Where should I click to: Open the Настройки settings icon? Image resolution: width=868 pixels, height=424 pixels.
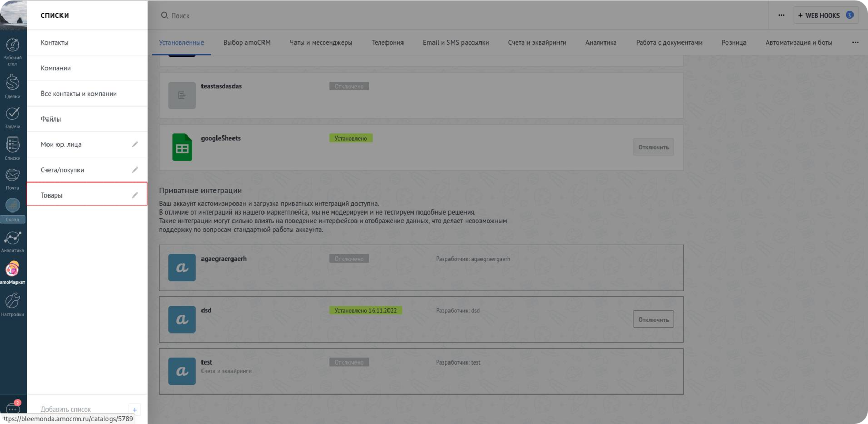(x=12, y=304)
